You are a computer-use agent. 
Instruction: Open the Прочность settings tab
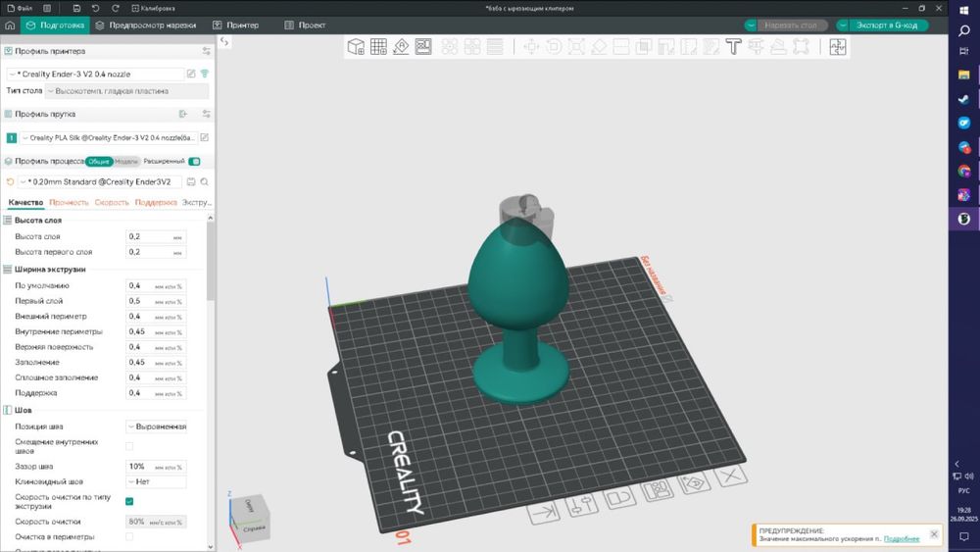pyautogui.click(x=69, y=203)
